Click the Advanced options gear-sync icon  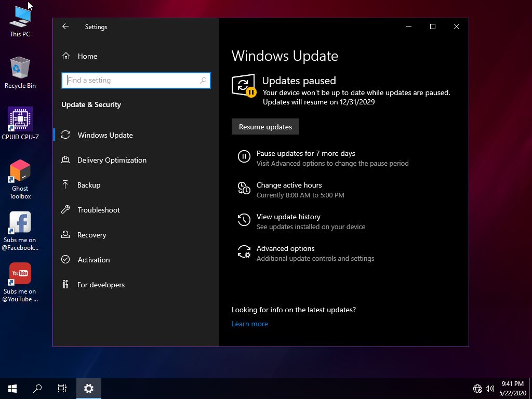[244, 251]
